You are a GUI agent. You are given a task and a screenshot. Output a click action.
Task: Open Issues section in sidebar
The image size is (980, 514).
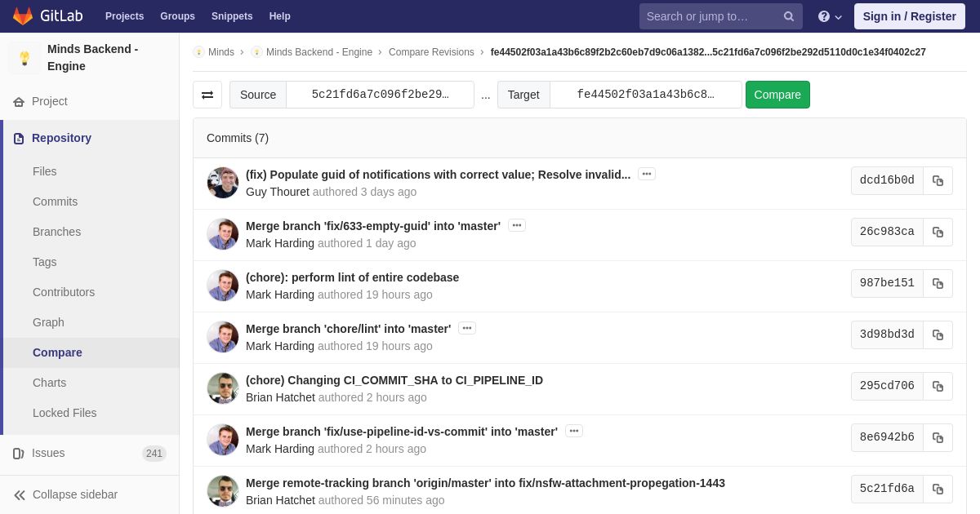90,453
